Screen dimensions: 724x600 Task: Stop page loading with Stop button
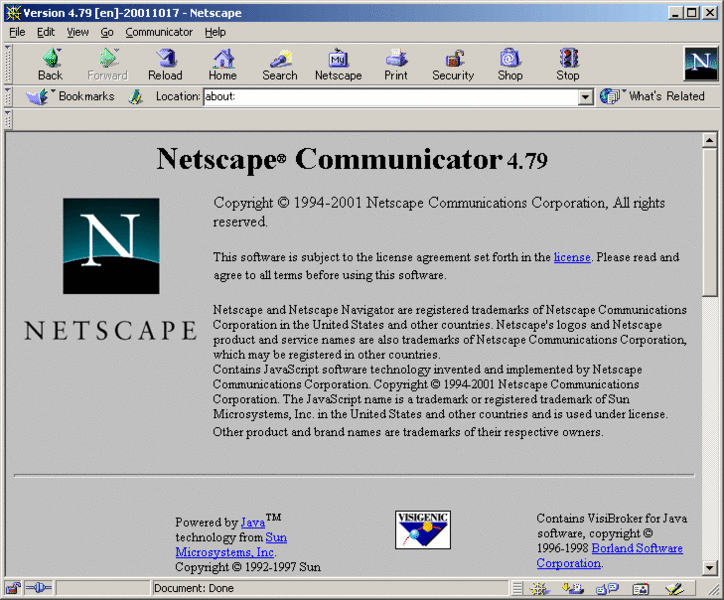click(x=567, y=65)
